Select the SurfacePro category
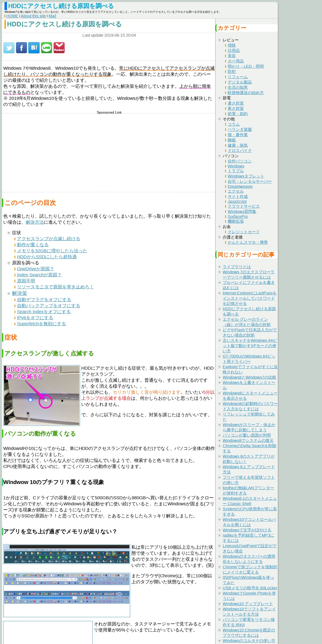 238,217
